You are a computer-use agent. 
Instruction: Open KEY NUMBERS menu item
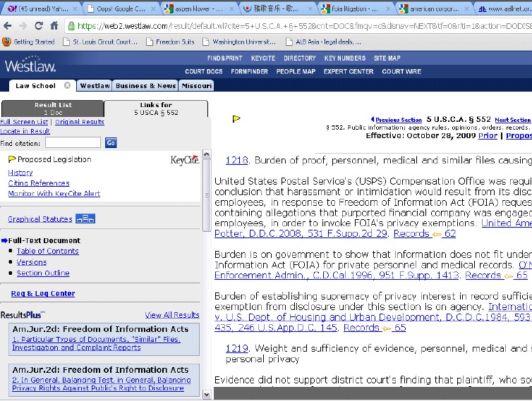tap(345, 58)
